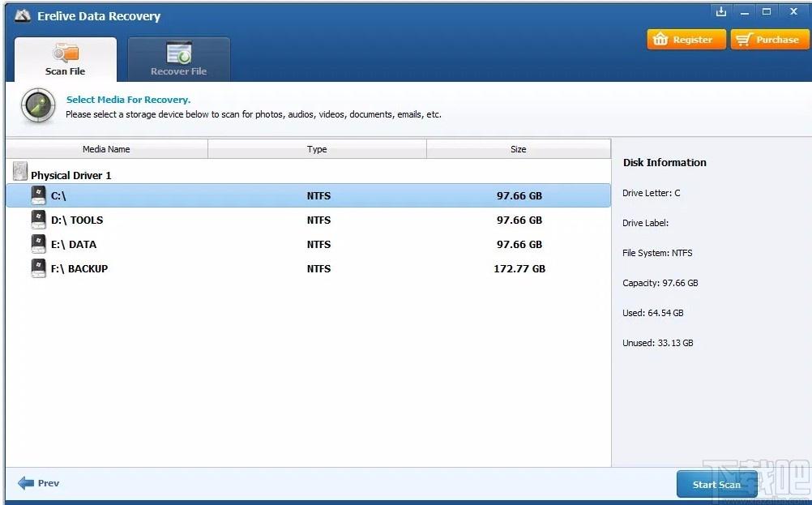Select the F:\ BACKUP drive name
The width and height of the screenshot is (812, 505).
pyautogui.click(x=79, y=269)
